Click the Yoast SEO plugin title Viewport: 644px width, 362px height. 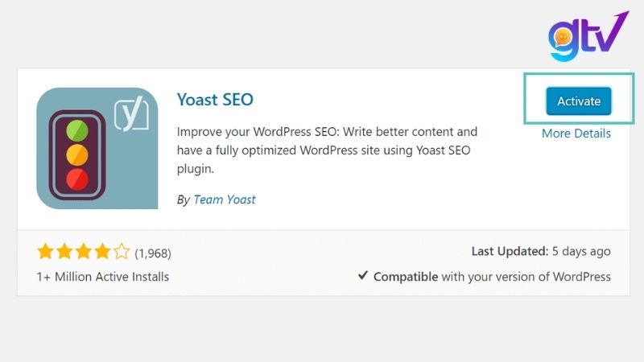[215, 100]
